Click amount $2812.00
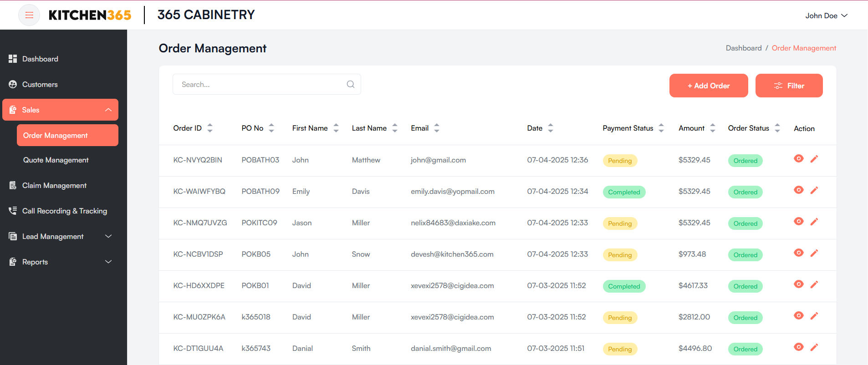 click(694, 317)
